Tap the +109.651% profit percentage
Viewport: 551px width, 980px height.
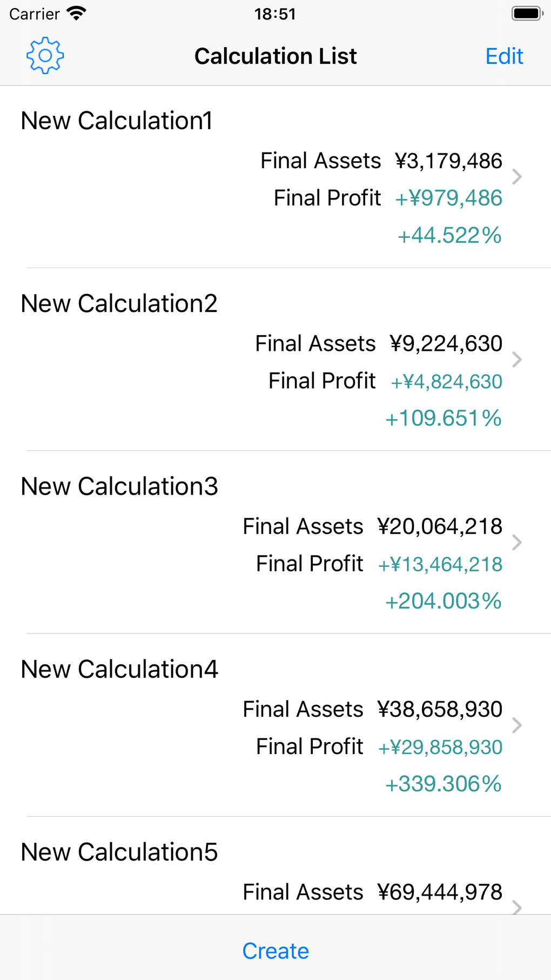point(443,418)
